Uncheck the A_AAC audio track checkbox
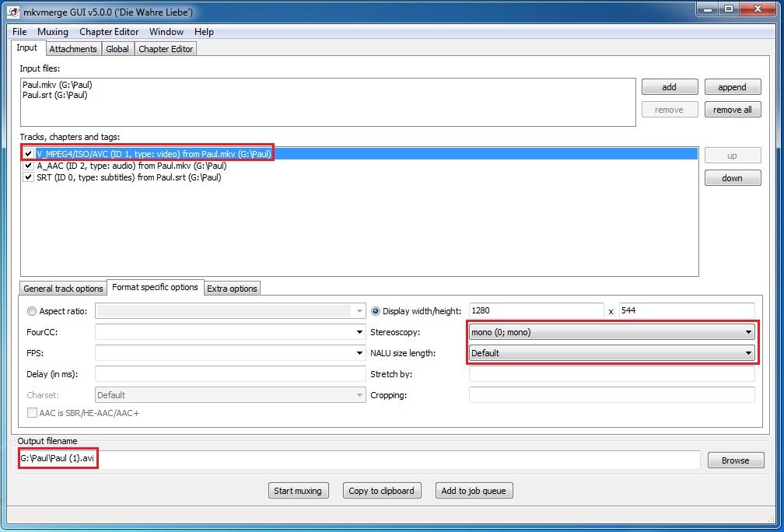Image resolution: width=784 pixels, height=532 pixels. (29, 166)
